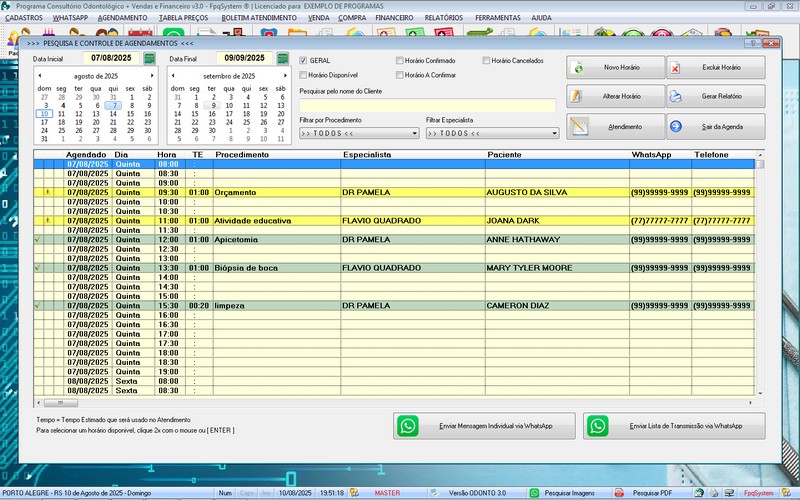Enable the Horário Confirmado checkbox
The height and width of the screenshot is (500, 800).
pos(400,61)
